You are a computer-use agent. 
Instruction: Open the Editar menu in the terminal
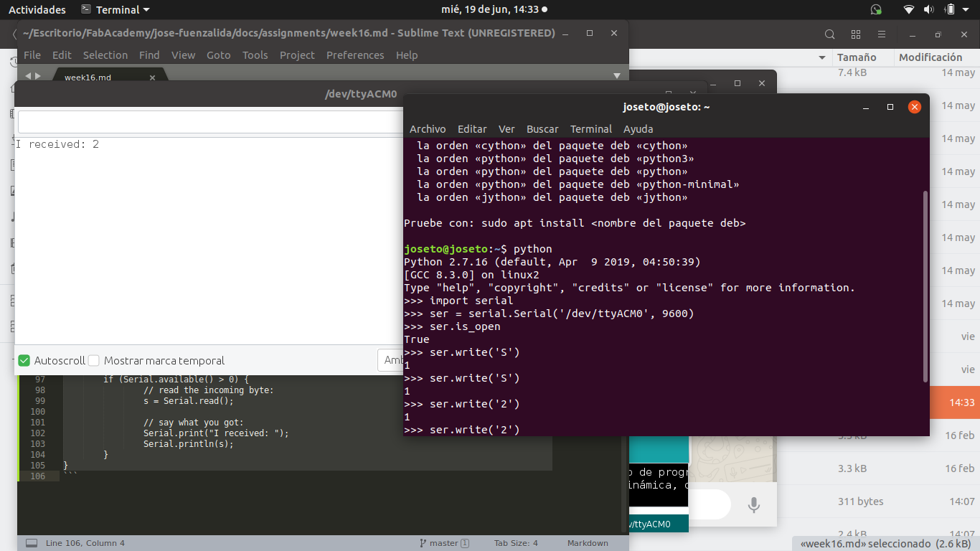click(x=472, y=129)
